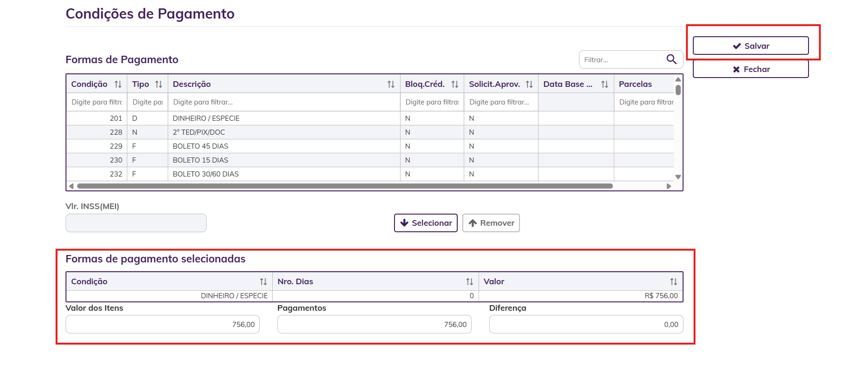The image size is (868, 392).
Task: Focus the Condição column filter field
Action: click(97, 102)
